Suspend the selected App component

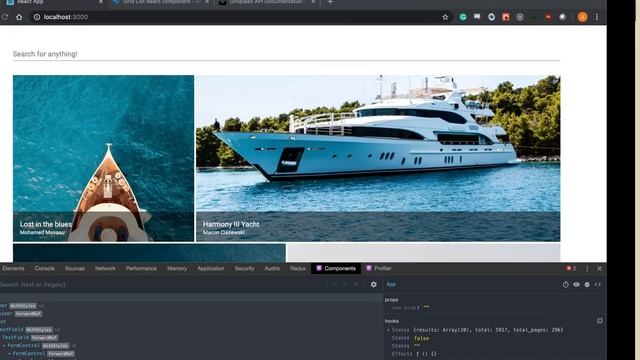(565, 284)
